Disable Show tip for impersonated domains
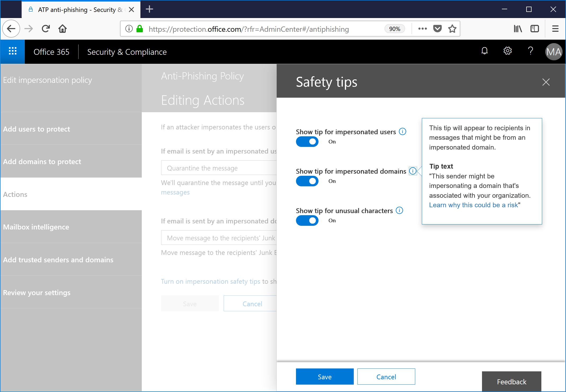This screenshot has height=392, width=566. pyautogui.click(x=307, y=181)
